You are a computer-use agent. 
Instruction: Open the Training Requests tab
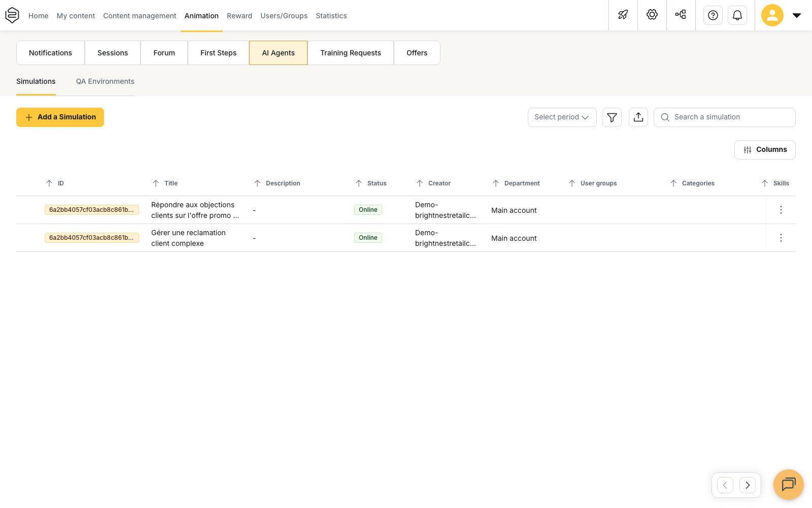click(x=351, y=53)
